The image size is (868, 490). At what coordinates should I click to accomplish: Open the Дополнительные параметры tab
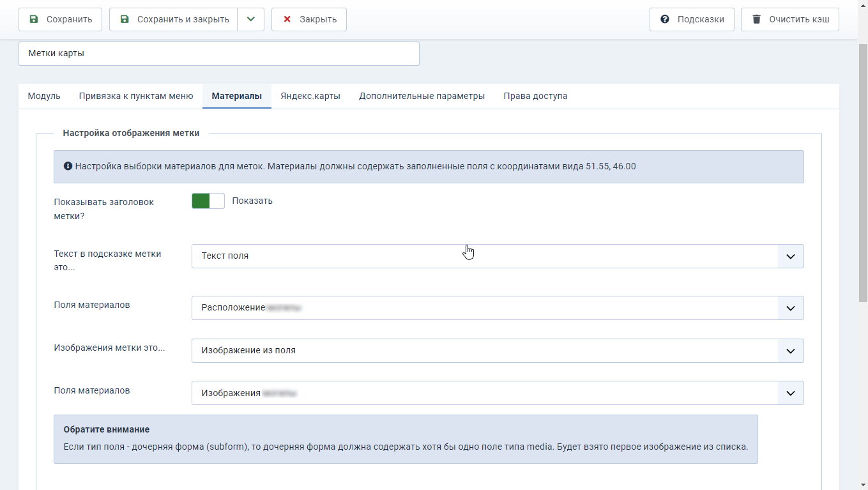(x=422, y=96)
